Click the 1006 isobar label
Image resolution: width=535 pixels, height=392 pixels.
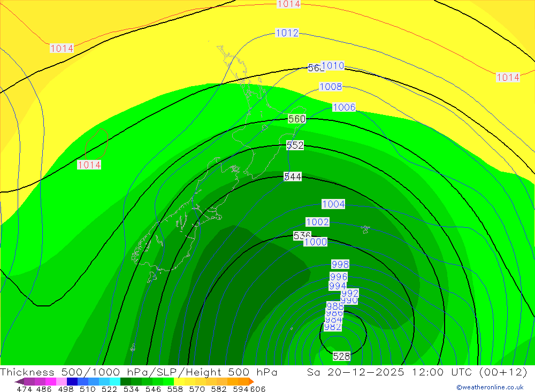click(344, 107)
